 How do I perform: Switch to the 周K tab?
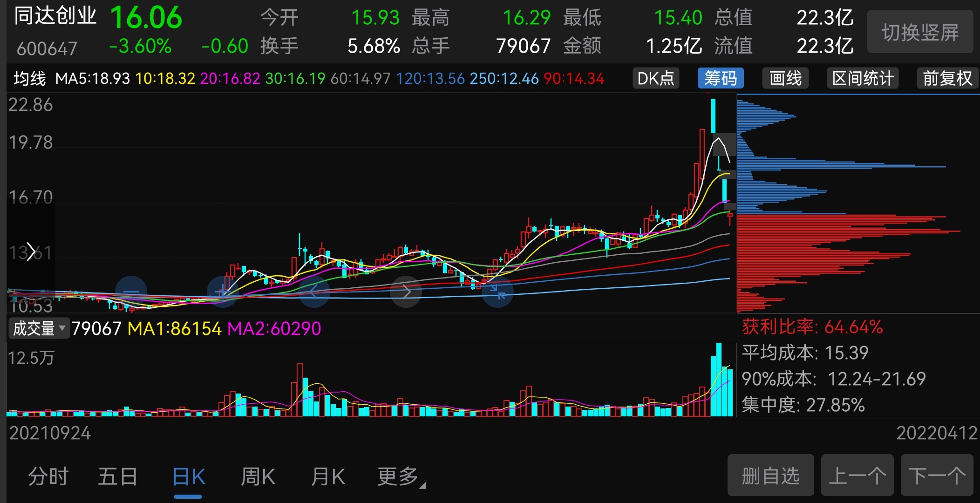click(258, 477)
